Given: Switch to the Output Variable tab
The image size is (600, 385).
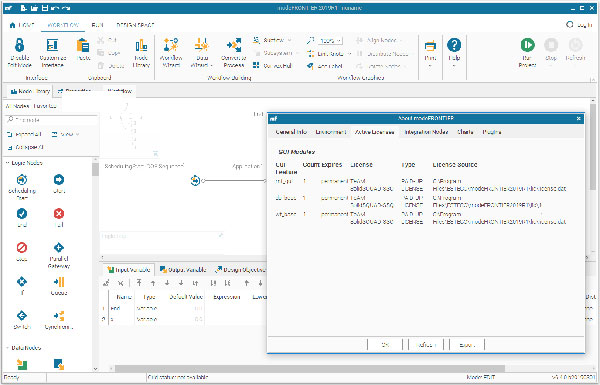Looking at the screenshot, I should pos(183,270).
